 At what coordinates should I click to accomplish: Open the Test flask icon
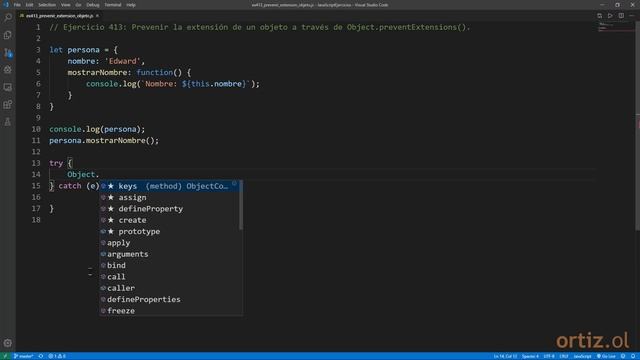8,122
